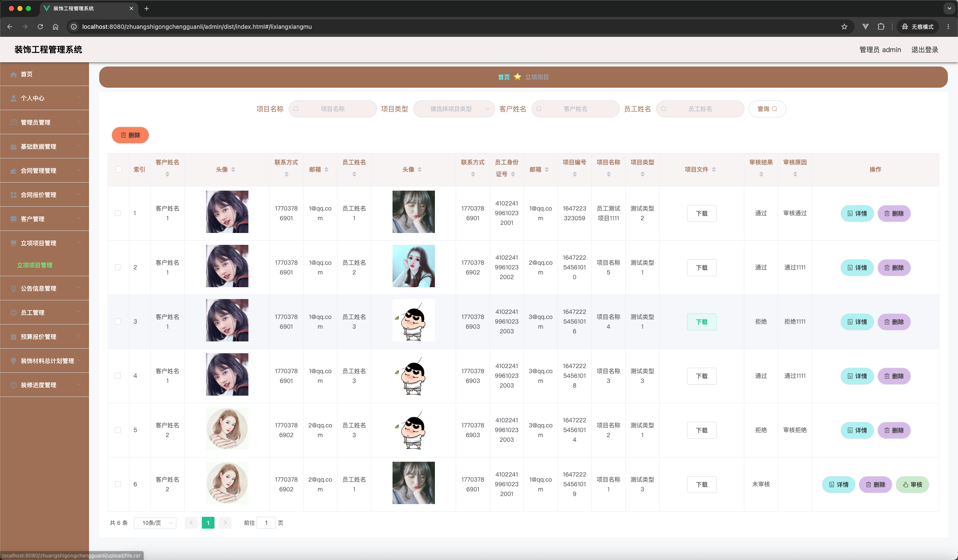
Task: Sort by 审核结果 column arrows
Action: pyautogui.click(x=761, y=174)
